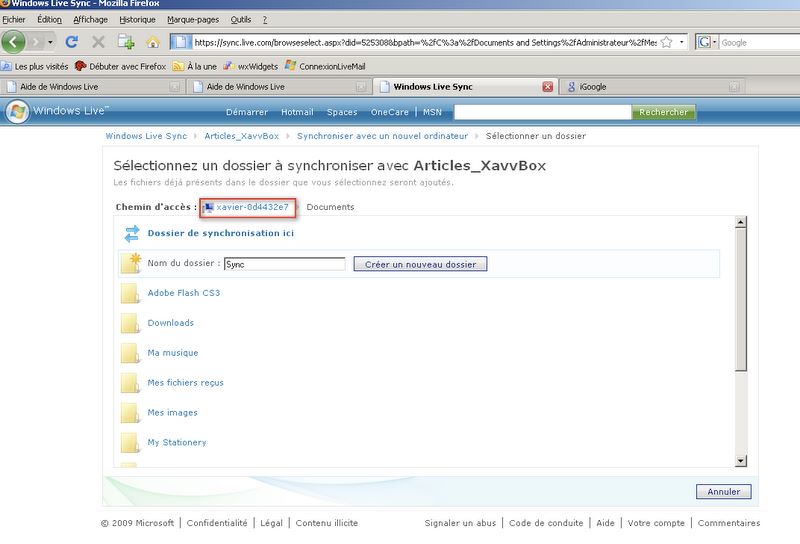Open the Confidentialité footer link
Viewport: 800px width, 544px height.
217,523
